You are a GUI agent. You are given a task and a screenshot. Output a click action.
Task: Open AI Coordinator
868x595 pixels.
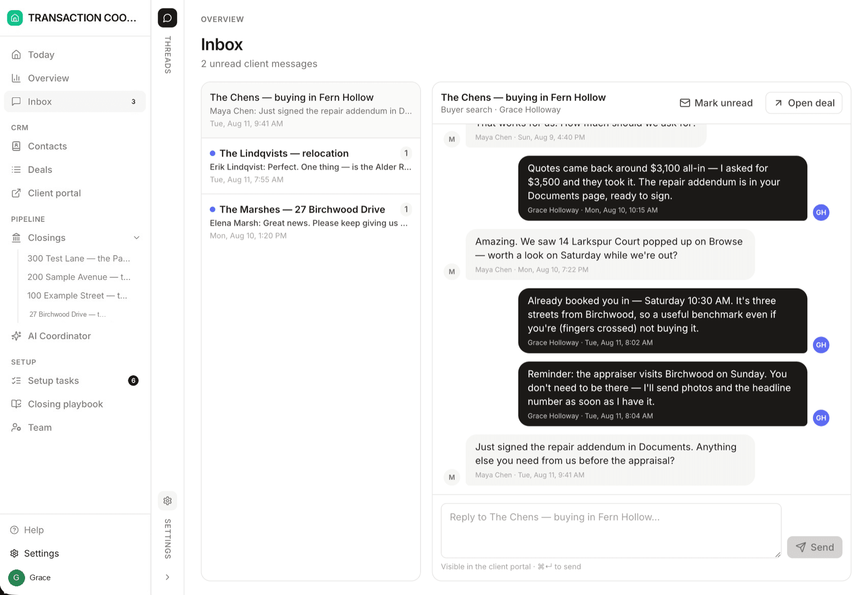[x=75, y=336]
